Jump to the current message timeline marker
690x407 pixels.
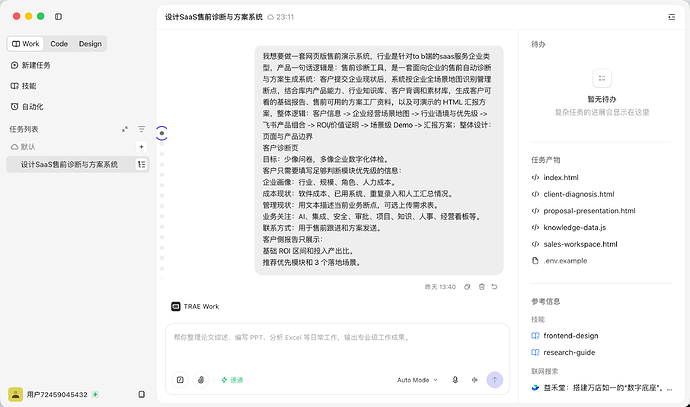point(162,133)
